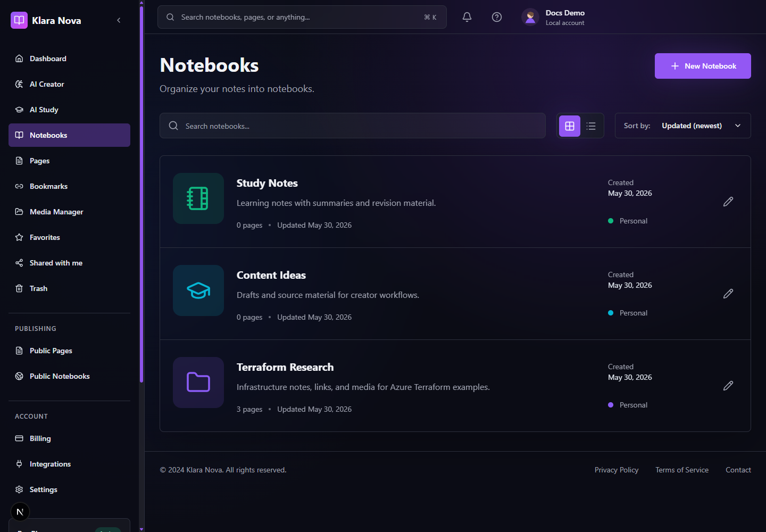Edit the Terraform Research notebook
The width and height of the screenshot is (766, 532).
pos(728,386)
